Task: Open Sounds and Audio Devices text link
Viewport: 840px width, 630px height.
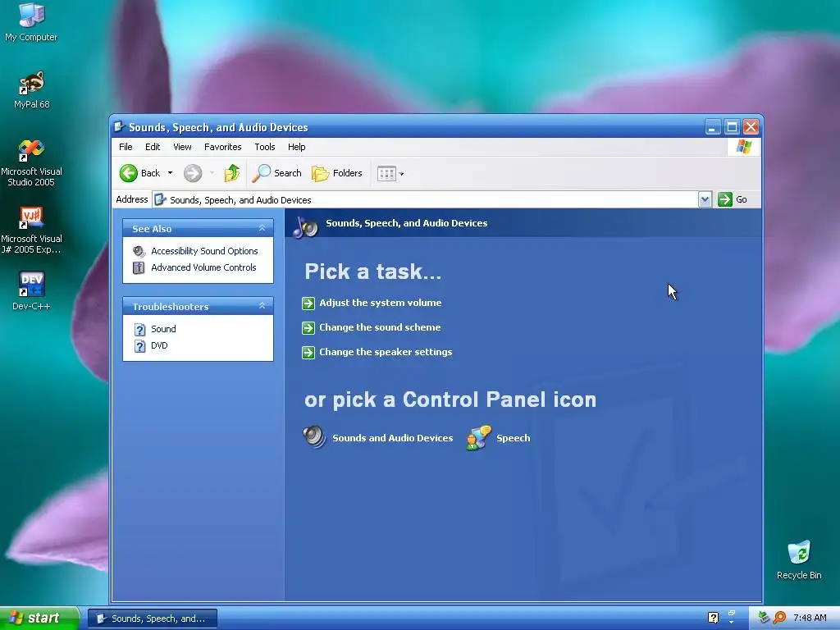Action: [x=393, y=438]
